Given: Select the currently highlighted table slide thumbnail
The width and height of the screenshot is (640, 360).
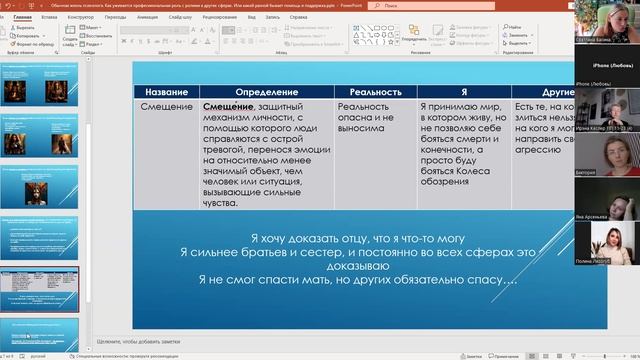Looking at the screenshot, I should [39, 290].
